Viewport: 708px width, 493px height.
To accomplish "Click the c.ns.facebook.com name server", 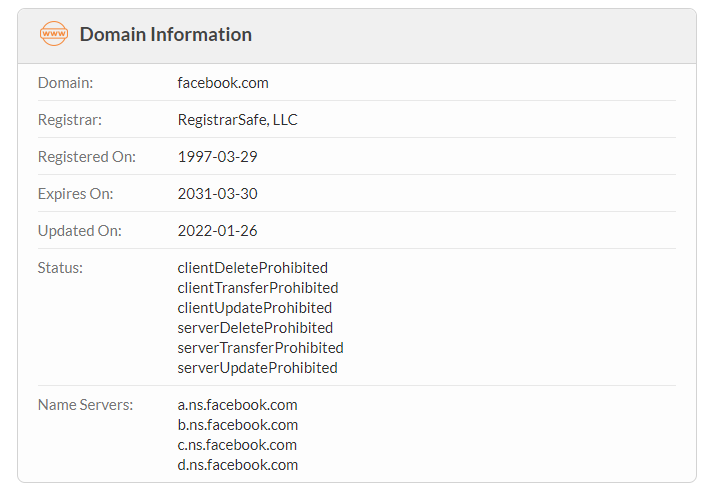I will pyautogui.click(x=237, y=445).
